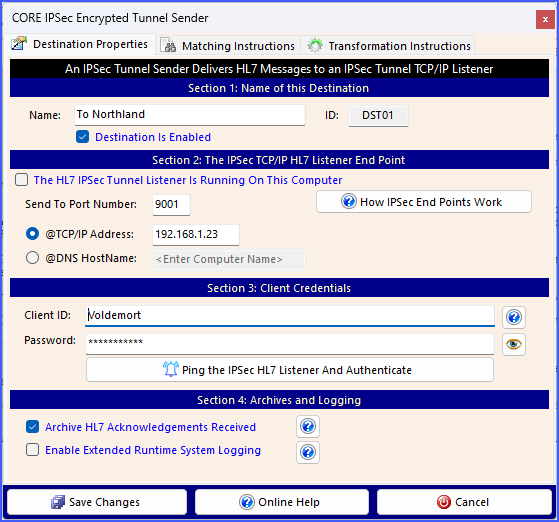Click the TCP/IP address field 192.168.1.23
Image resolution: width=559 pixels, height=522 pixels.
(x=196, y=235)
